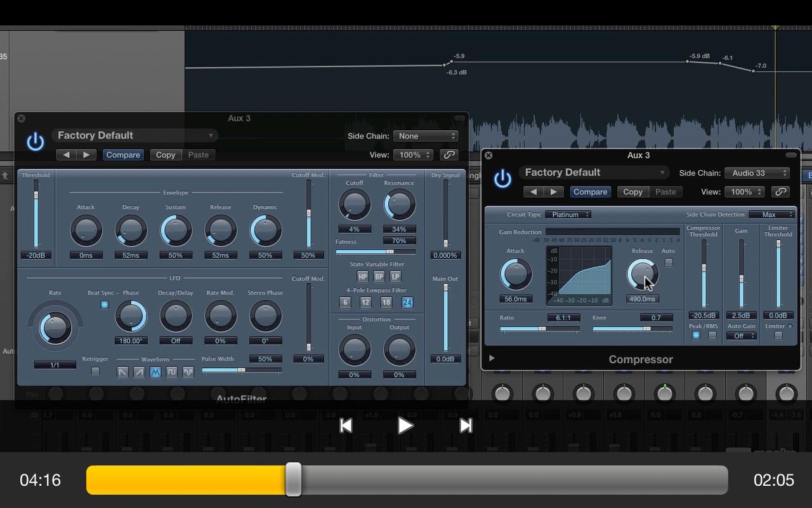Go to next AutoFilter preset arrow
Screen dimensions: 812x508
(86, 155)
